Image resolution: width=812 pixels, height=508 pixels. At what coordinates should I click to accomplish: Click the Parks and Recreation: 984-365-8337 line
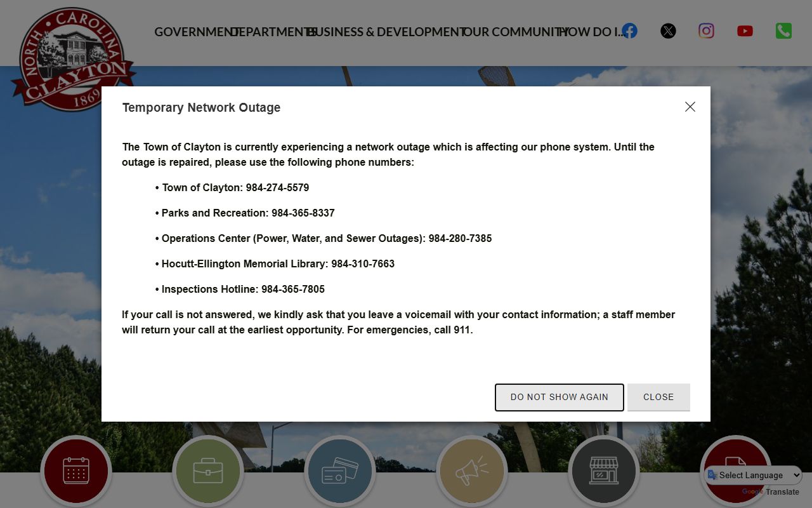pos(245,213)
